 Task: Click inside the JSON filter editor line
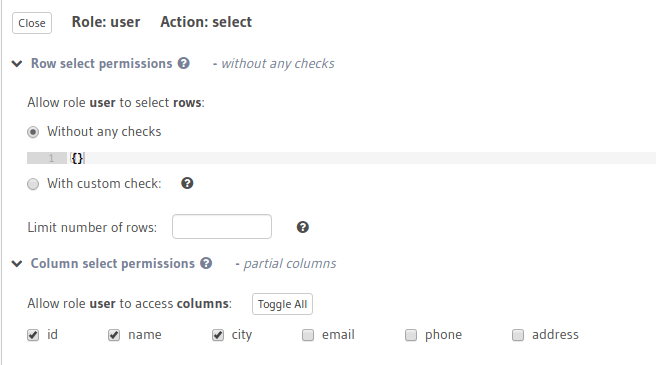[362, 158]
